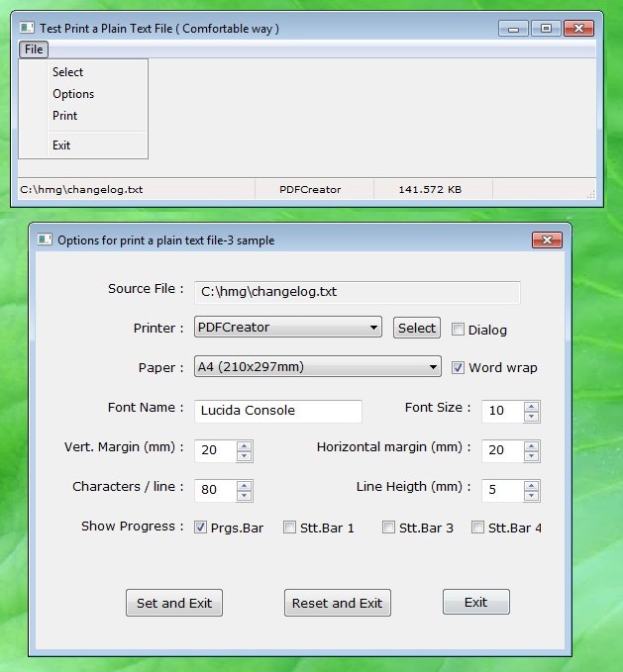The height and width of the screenshot is (672, 623).
Task: Click the Reset and Exit button
Action: pyautogui.click(x=338, y=603)
